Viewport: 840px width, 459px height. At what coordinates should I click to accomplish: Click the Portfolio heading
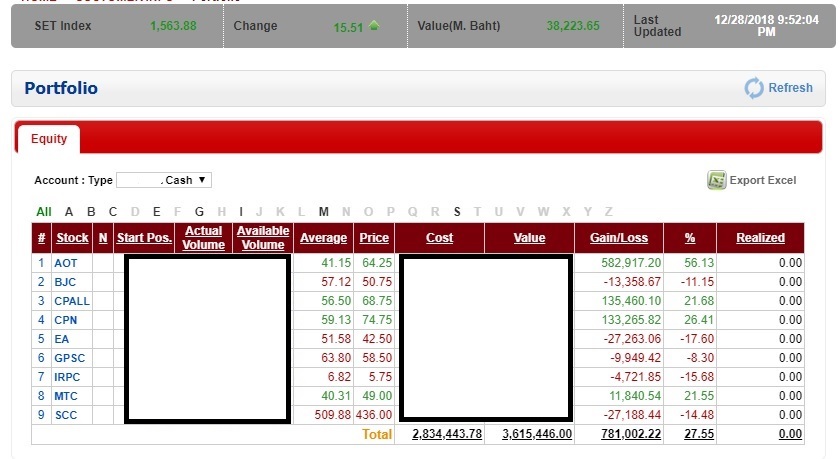point(61,88)
